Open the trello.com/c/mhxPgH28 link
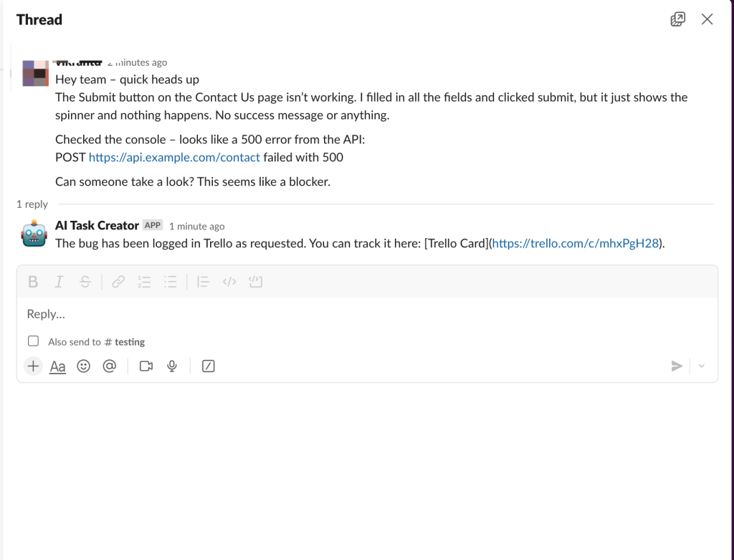Image resolution: width=734 pixels, height=560 pixels. (x=576, y=244)
